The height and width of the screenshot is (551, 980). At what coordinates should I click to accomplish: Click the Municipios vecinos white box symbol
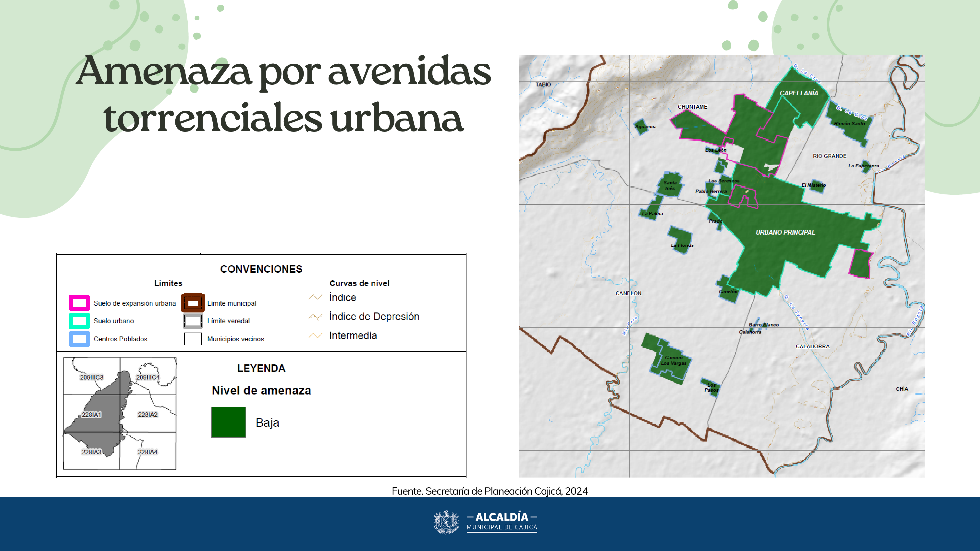pos(193,338)
